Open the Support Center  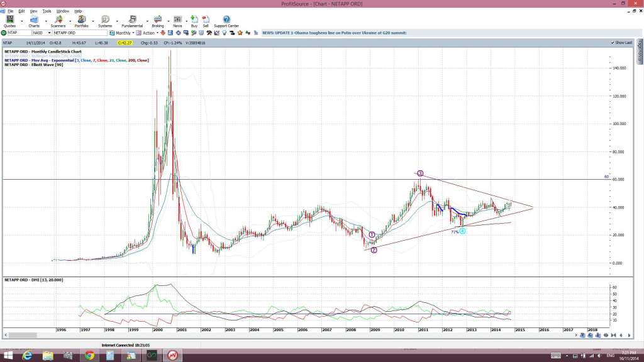(x=226, y=21)
